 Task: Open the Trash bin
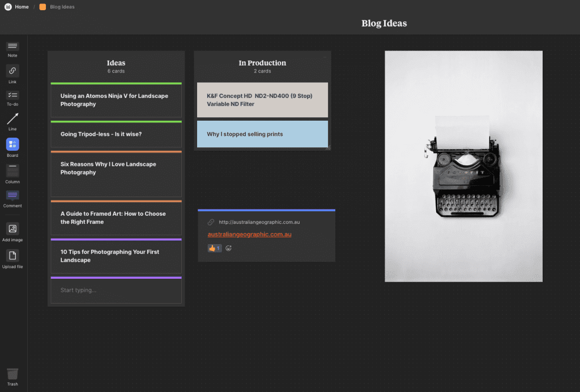point(12,374)
